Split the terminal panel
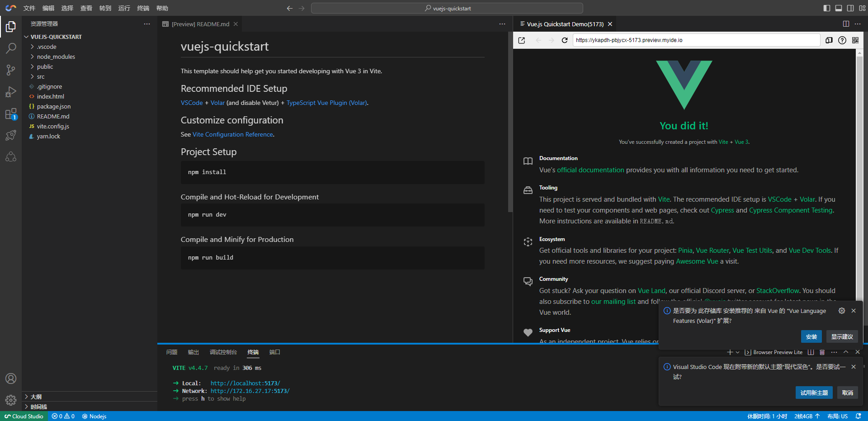This screenshot has width=868, height=421. pyautogui.click(x=811, y=352)
